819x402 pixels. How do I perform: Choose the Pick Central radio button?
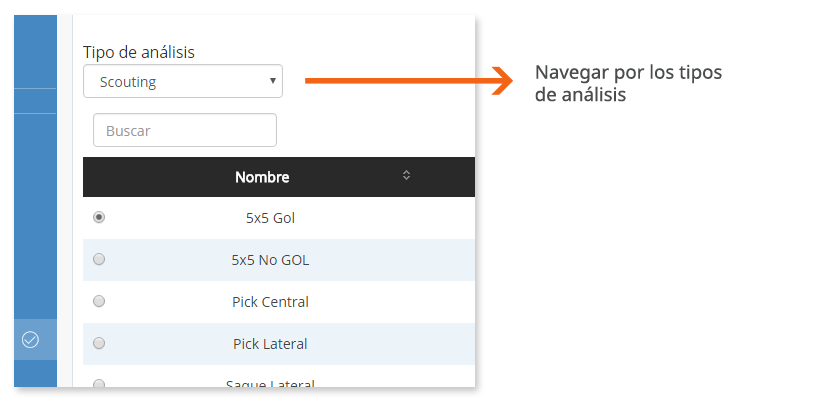pyautogui.click(x=99, y=301)
